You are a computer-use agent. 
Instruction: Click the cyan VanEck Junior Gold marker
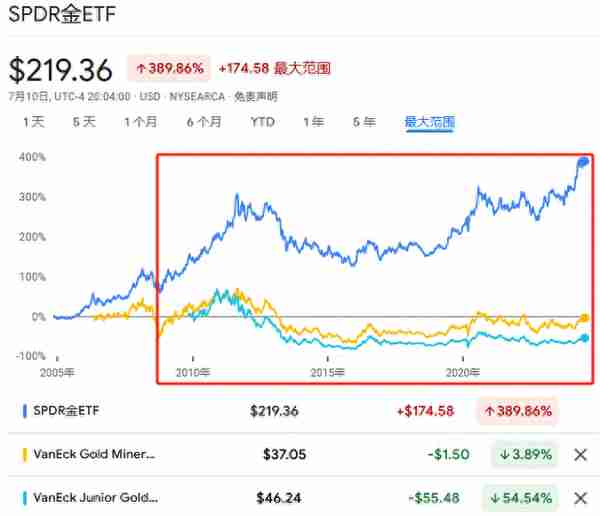pos(25,498)
